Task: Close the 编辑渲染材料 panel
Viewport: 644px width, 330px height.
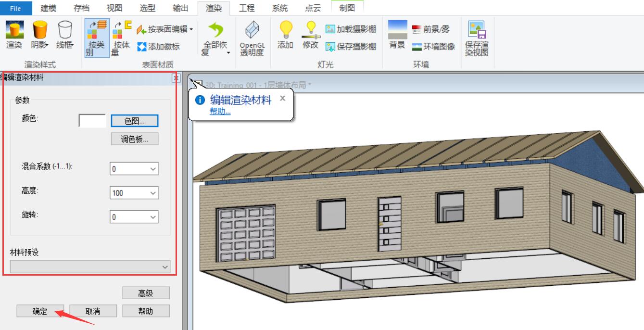Action: [176, 77]
